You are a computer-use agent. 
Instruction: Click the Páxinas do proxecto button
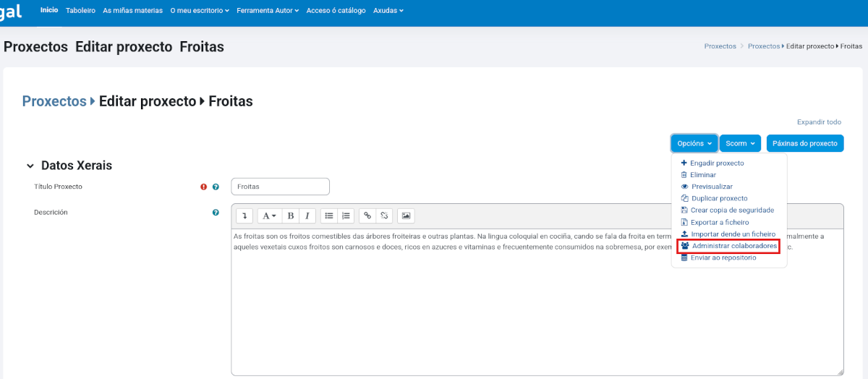[x=804, y=143]
